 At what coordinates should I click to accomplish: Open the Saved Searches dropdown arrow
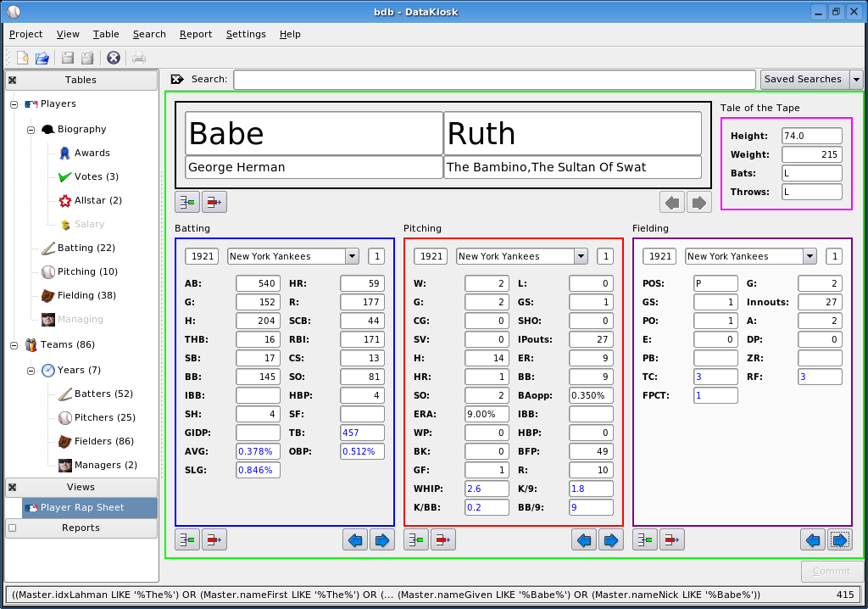click(x=856, y=79)
